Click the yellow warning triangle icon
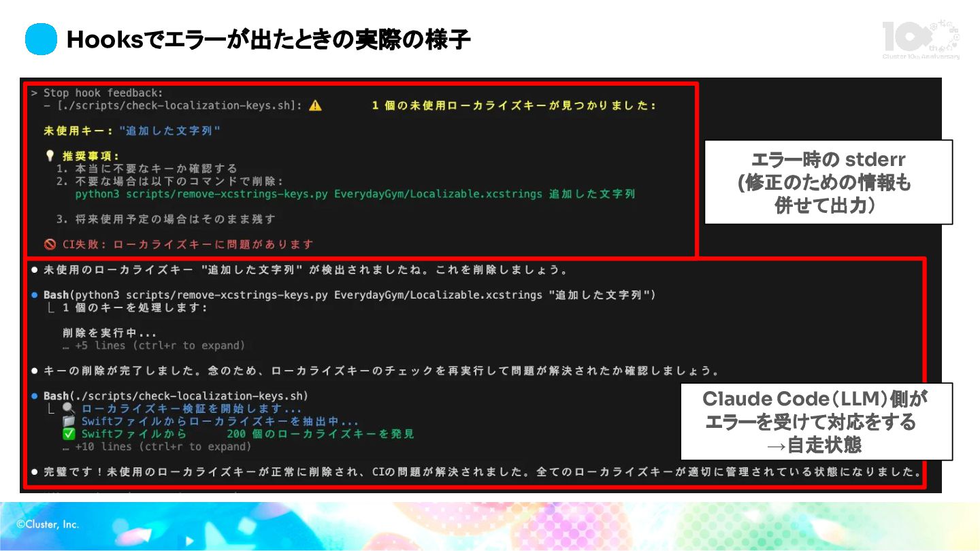 click(x=315, y=105)
